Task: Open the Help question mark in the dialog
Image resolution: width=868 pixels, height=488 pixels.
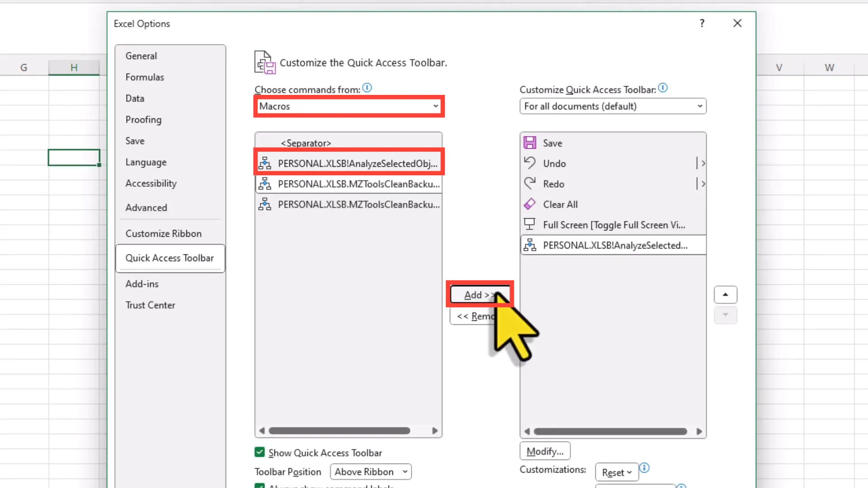Action: 702,23
